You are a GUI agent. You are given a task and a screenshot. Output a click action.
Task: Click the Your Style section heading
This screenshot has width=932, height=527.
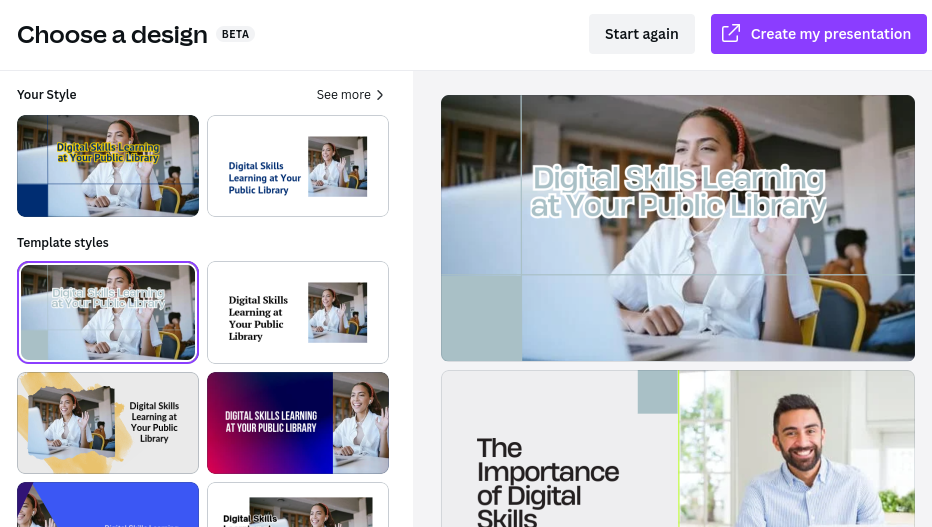pos(46,94)
